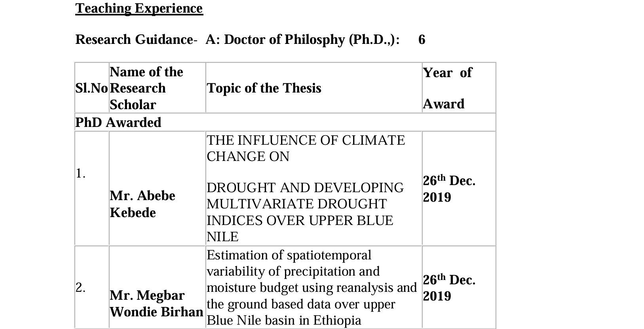Click 'INDICES OVER UPPER BLUE' thesis line

pos(300,220)
